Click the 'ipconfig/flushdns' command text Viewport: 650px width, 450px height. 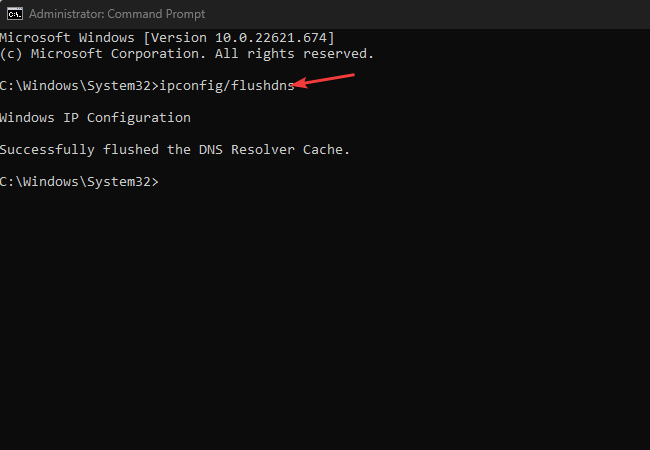[x=227, y=86]
